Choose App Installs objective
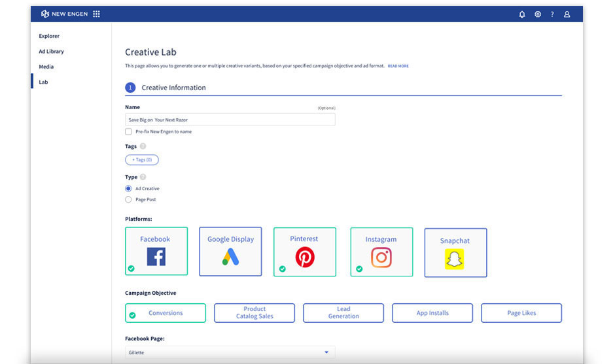 tap(432, 313)
